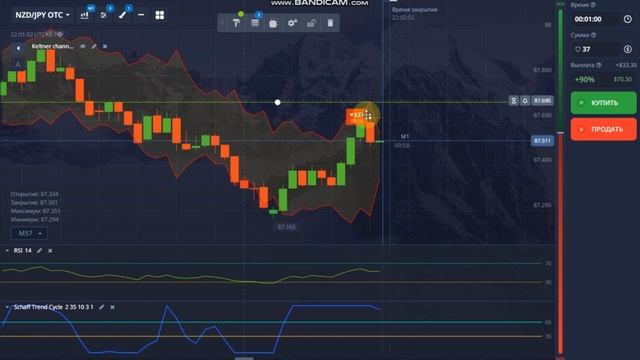Open the indicators list icon
The width and height of the screenshot is (640, 360).
(x=104, y=15)
